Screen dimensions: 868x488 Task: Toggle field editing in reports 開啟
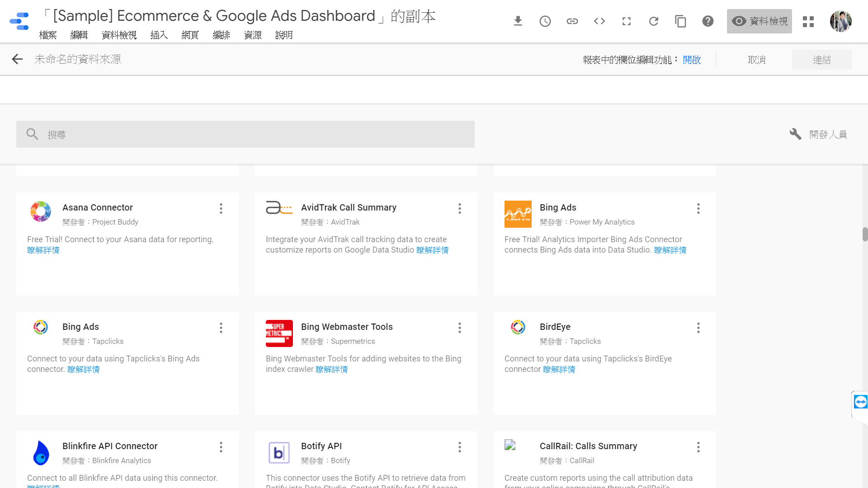click(692, 60)
